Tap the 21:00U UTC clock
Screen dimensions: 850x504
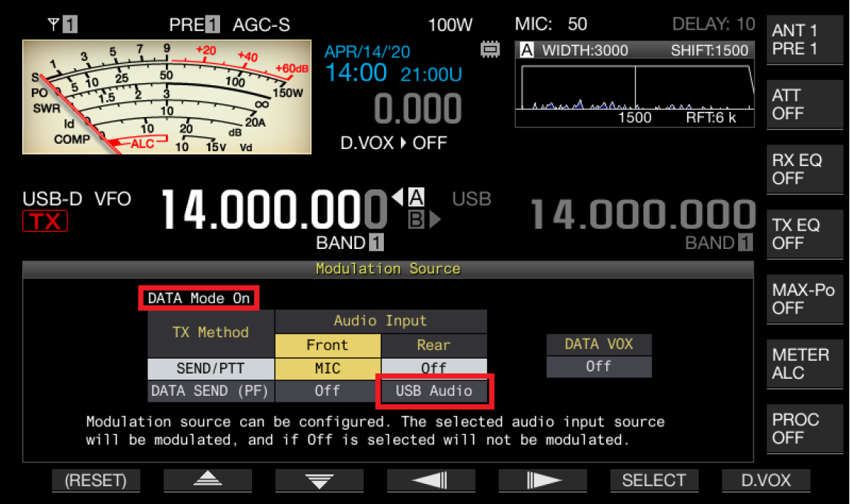[x=431, y=74]
